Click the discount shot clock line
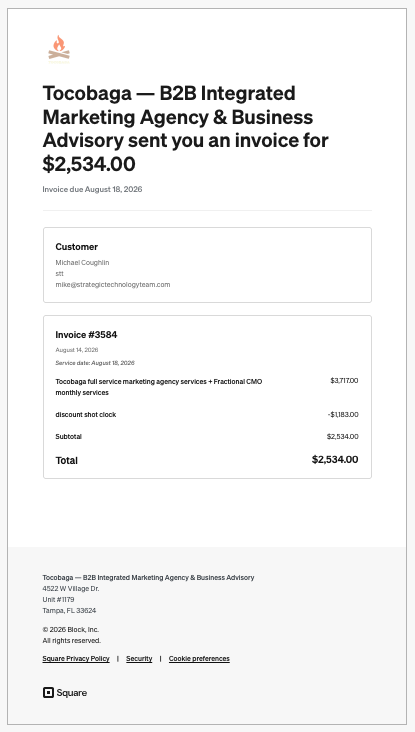The image size is (415, 732). (x=86, y=415)
